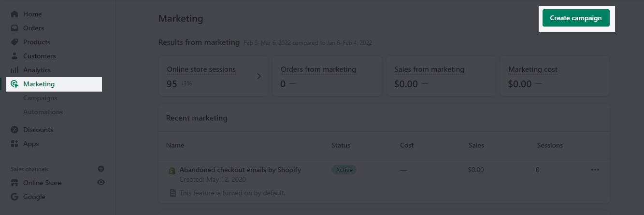Click the Products tag icon
This screenshot has height=215, width=644.
(14, 42)
